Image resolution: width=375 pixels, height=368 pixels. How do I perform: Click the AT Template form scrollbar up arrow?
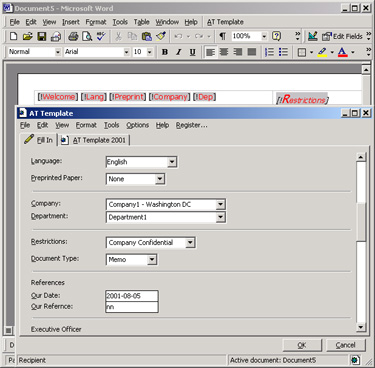click(x=361, y=157)
